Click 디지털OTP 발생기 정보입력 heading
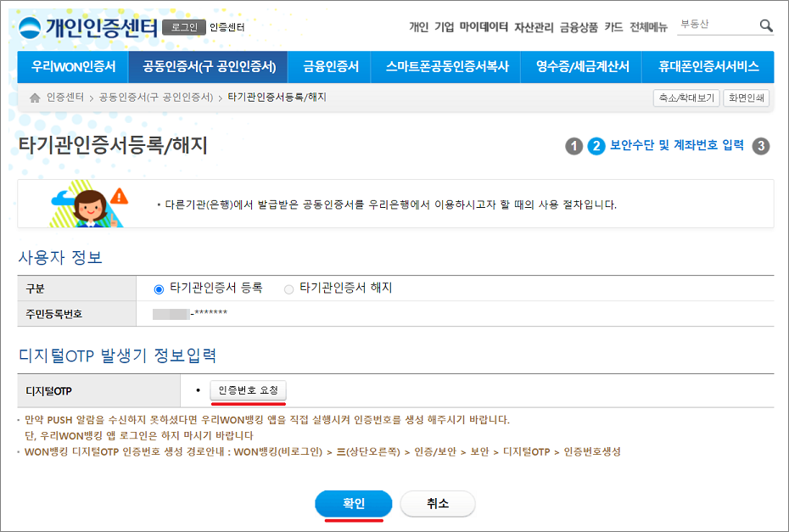Viewport: 789px width, 532px height. (117, 356)
